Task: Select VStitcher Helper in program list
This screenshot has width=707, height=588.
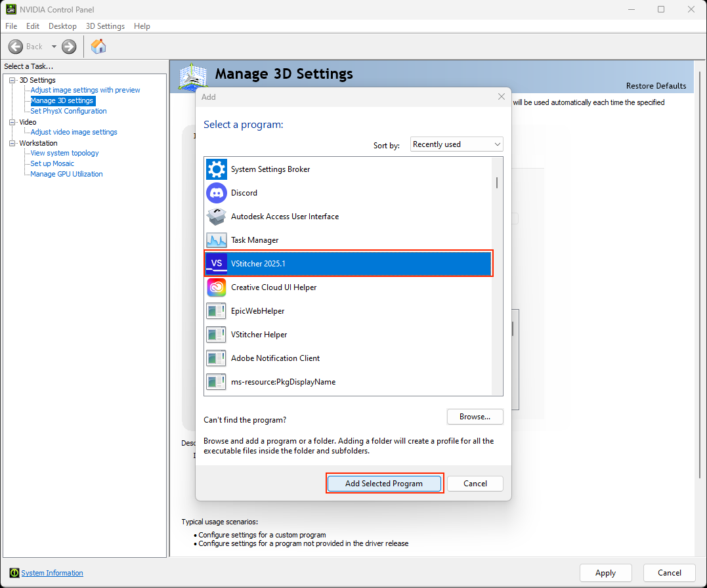Action: coord(348,335)
